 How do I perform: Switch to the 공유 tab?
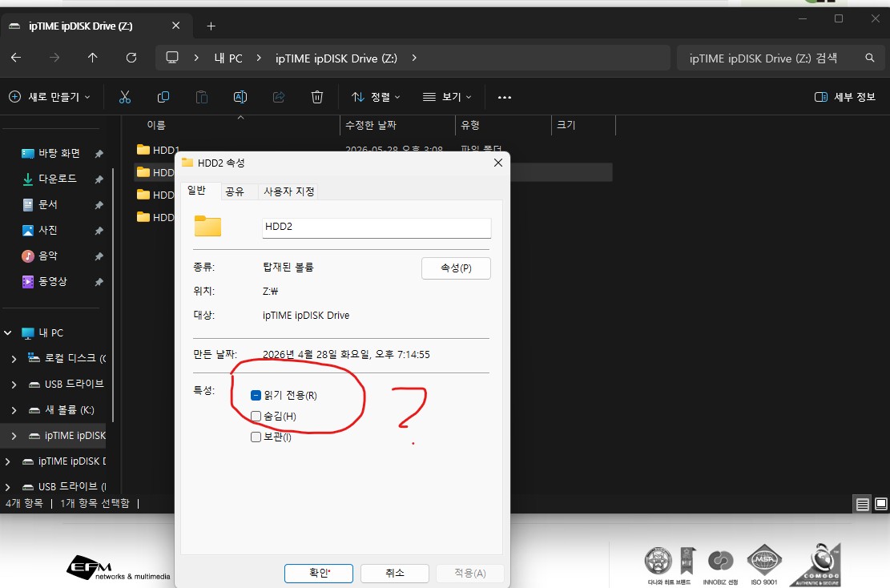tap(235, 191)
